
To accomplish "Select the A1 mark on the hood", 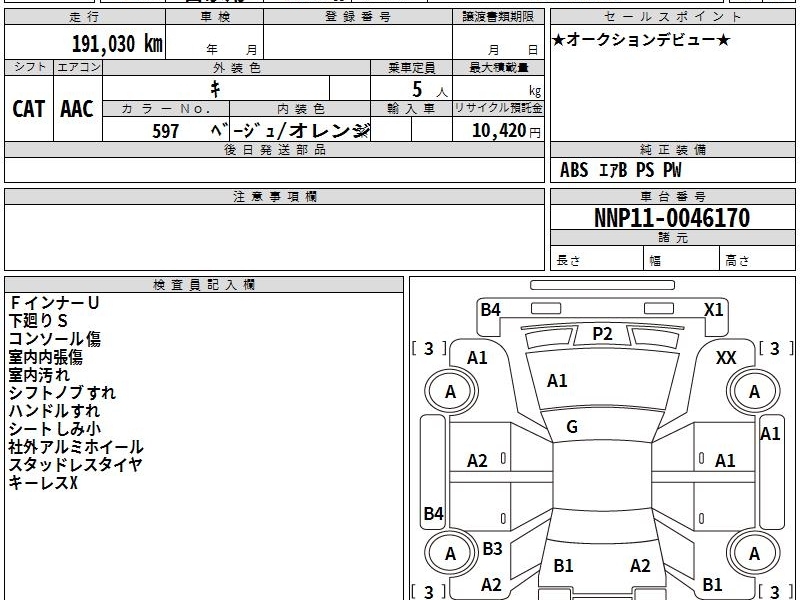I will pos(557,381).
